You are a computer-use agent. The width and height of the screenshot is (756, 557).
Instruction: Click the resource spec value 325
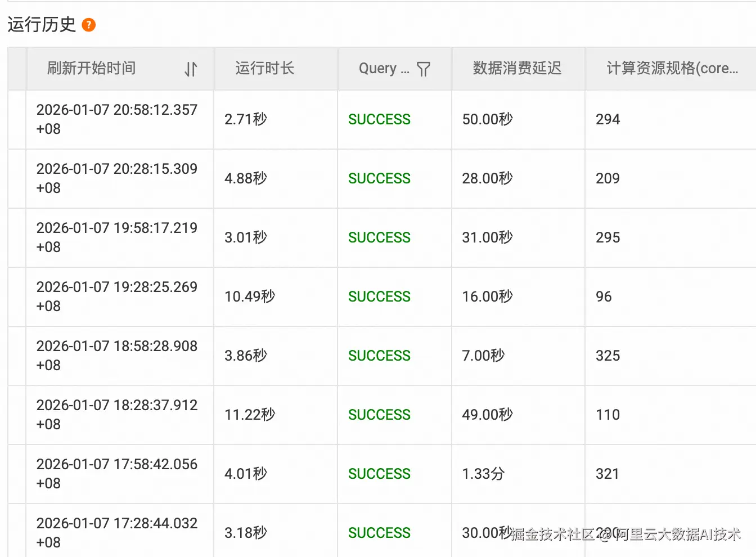pos(607,356)
